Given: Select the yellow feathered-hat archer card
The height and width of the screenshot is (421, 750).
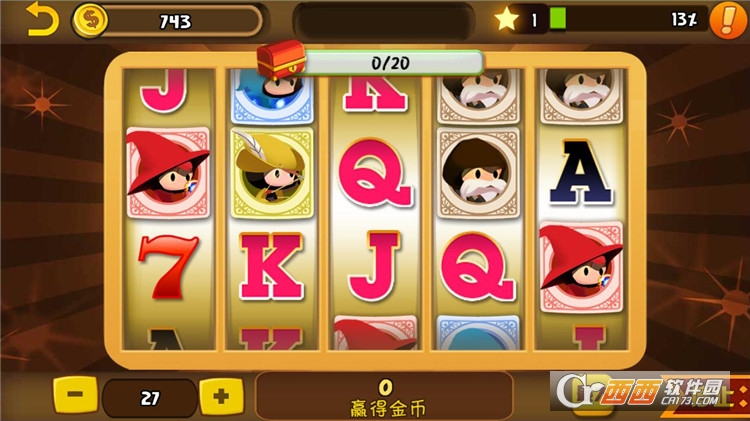Looking at the screenshot, I should [272, 173].
